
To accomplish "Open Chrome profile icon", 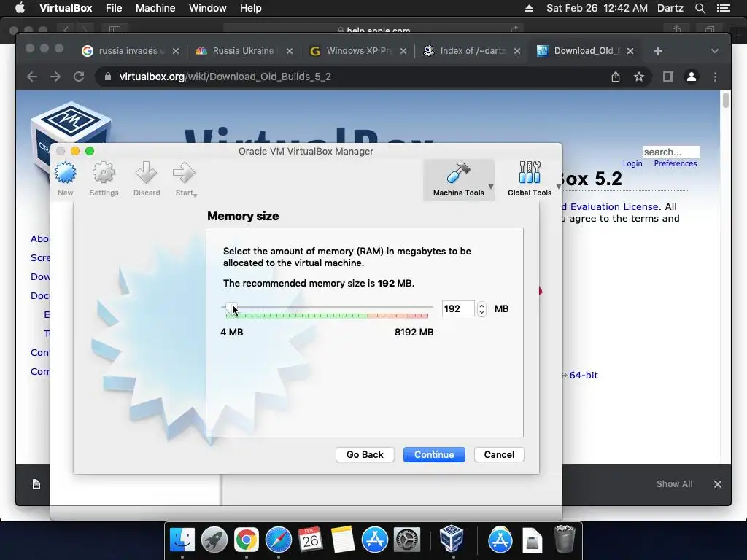I will [692, 77].
